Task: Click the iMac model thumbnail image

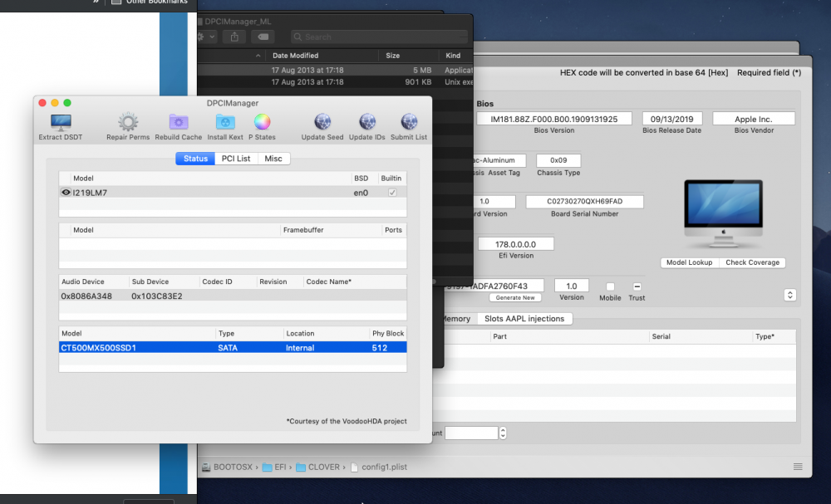Action: [723, 214]
